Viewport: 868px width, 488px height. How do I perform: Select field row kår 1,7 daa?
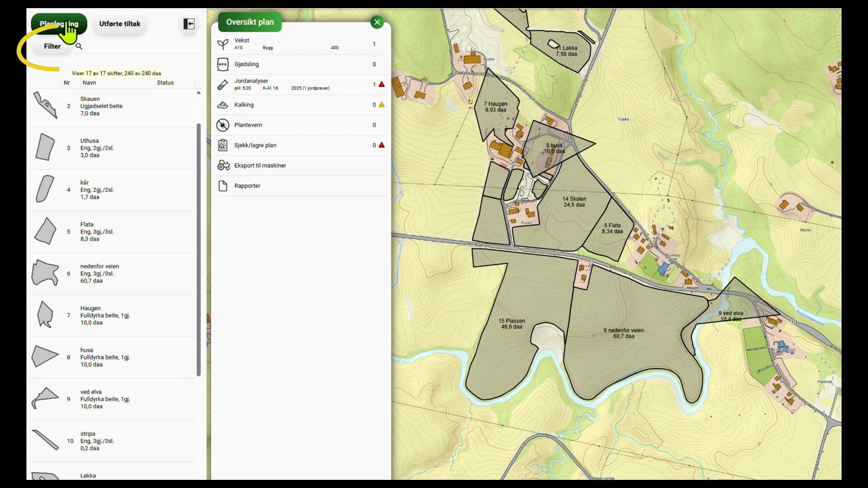(113, 190)
